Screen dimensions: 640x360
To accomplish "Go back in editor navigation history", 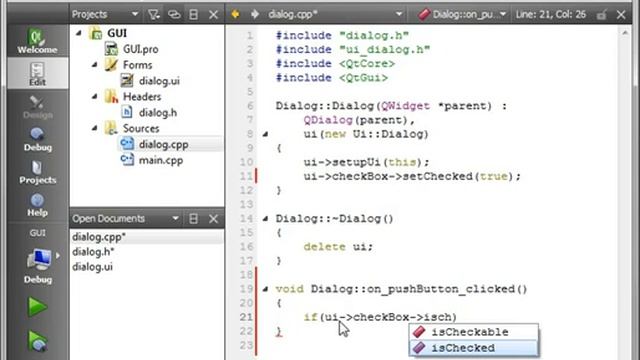I will click(235, 14).
